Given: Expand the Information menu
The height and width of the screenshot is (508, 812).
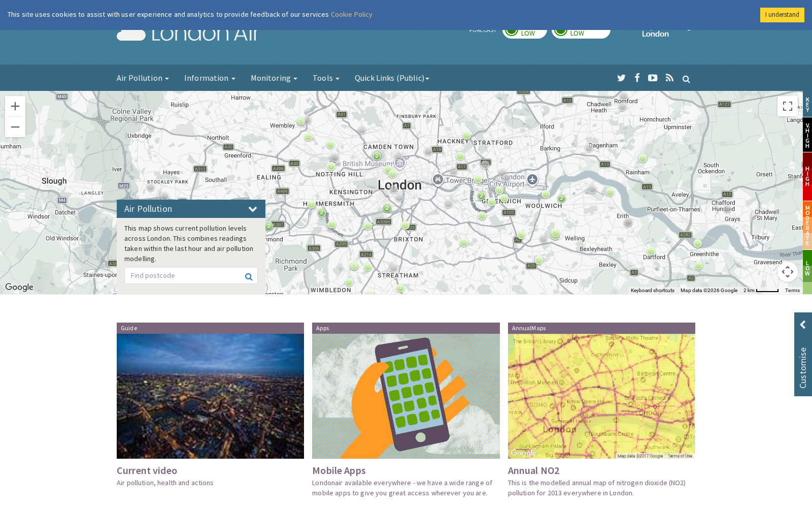Looking at the screenshot, I should (x=210, y=78).
